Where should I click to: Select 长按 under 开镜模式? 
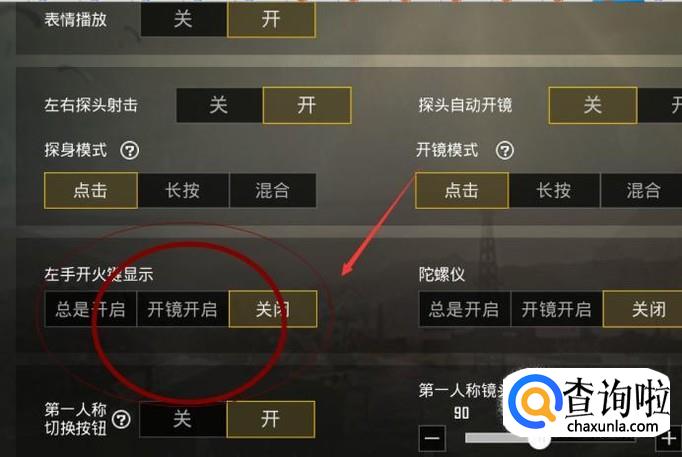click(x=554, y=190)
